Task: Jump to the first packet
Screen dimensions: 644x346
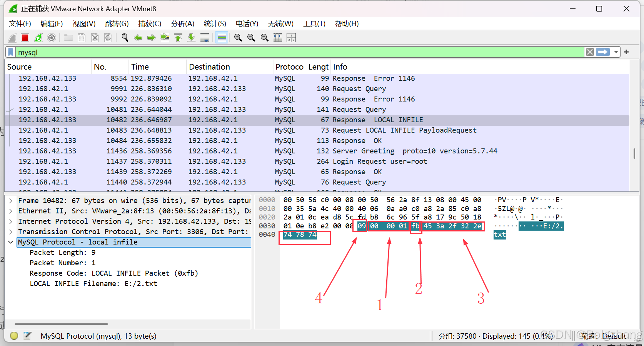Action: 178,38
